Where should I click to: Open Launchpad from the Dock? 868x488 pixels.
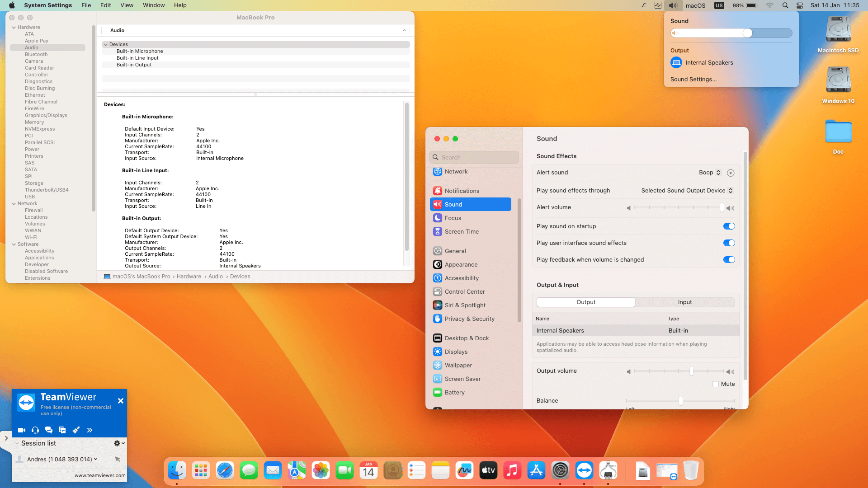pyautogui.click(x=201, y=470)
